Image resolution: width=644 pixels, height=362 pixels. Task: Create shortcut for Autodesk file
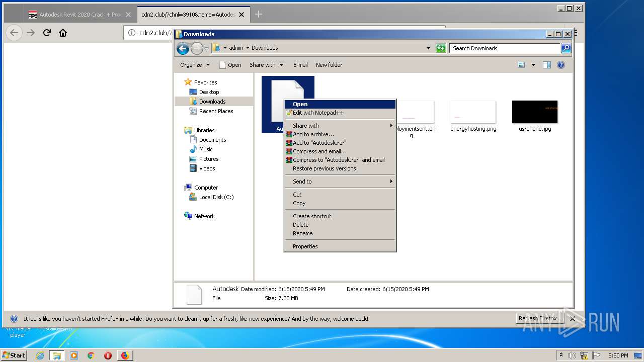[340, 216]
